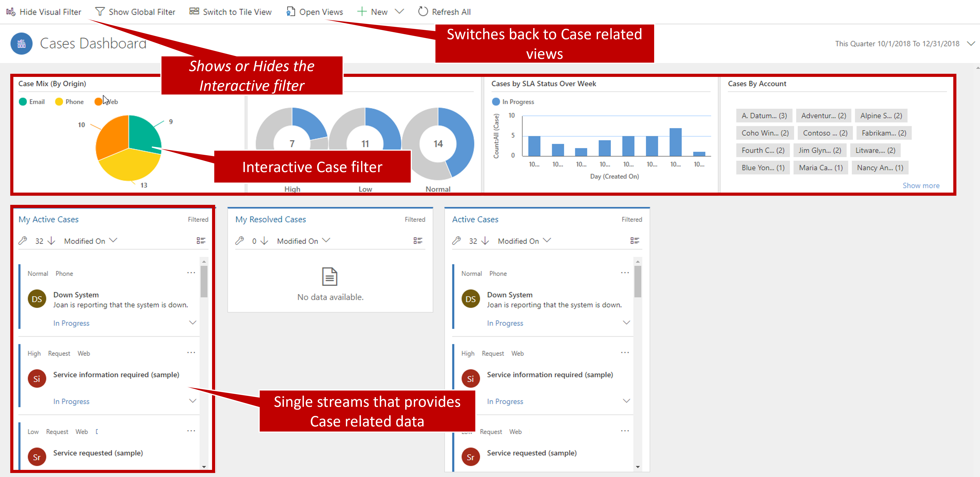This screenshot has height=477, width=980.
Task: Open Active Cases stream title
Action: 475,219
